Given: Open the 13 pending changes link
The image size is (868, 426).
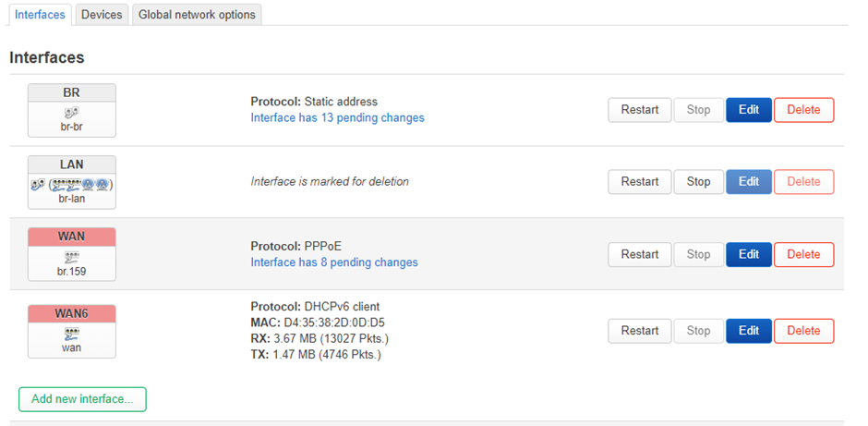Looking at the screenshot, I should click(338, 117).
